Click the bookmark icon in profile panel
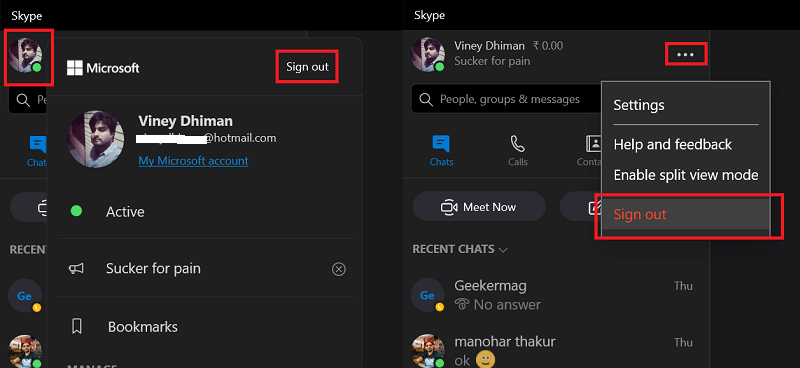Screen dimensions: 800x368 click(x=77, y=327)
